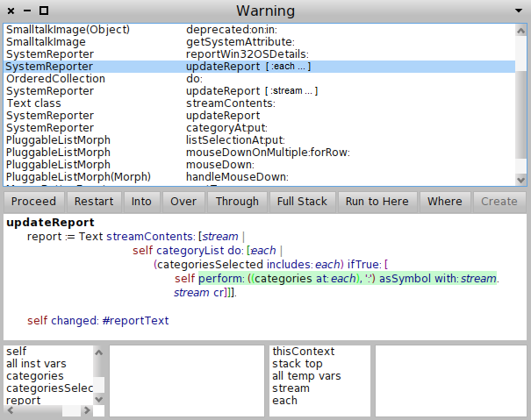Select 'stream' temp variable
This screenshot has height=420, width=531.
[319, 388]
